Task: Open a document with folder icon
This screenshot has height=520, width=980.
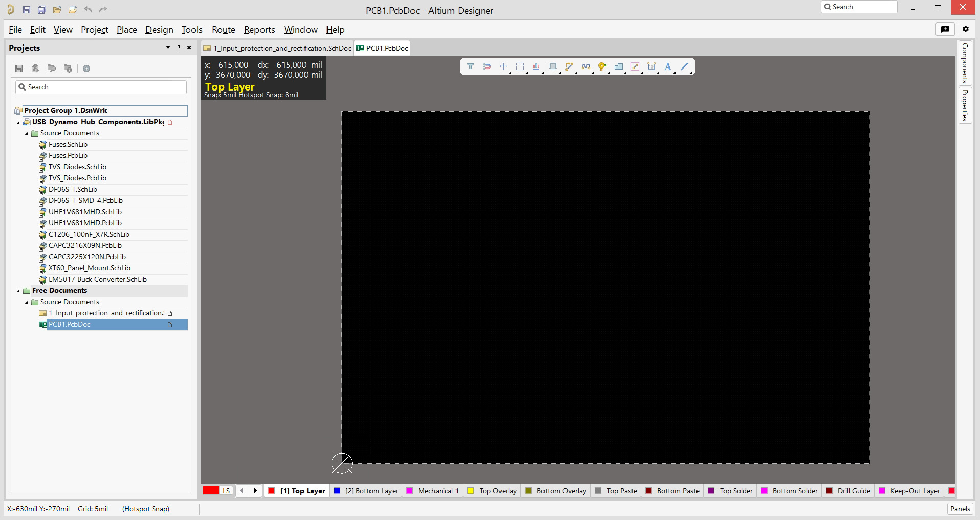Action: click(57, 10)
